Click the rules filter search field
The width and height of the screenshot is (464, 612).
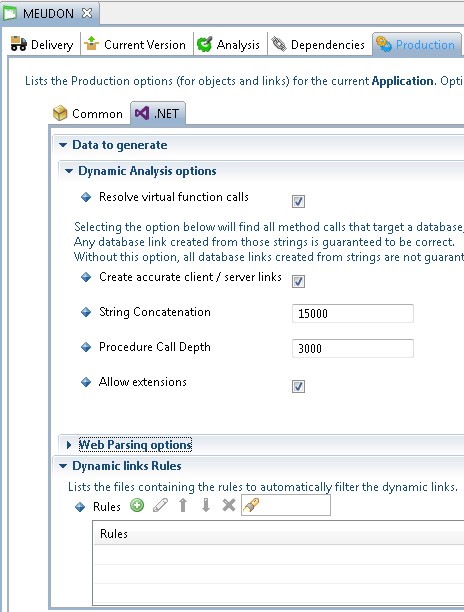[286, 505]
